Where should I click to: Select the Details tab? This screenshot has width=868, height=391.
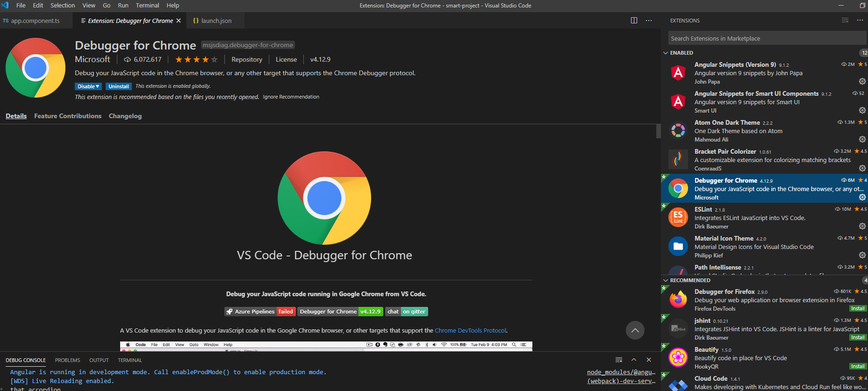point(16,116)
